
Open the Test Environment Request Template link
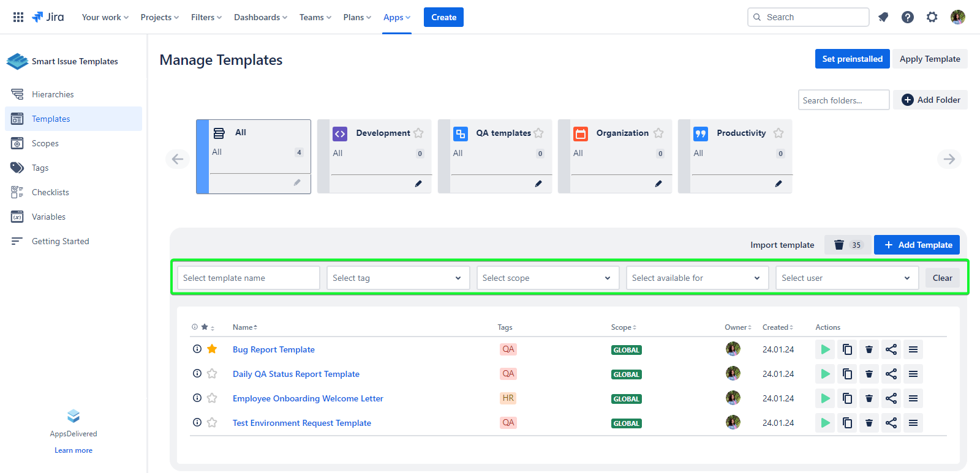(x=302, y=423)
